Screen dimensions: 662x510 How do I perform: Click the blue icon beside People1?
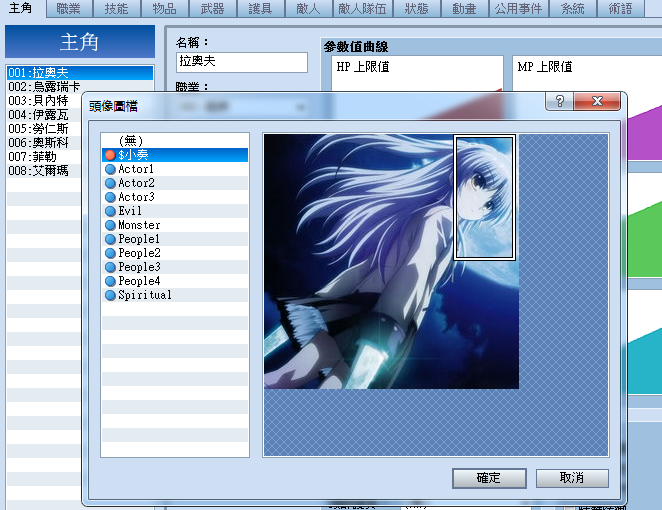tap(110, 239)
